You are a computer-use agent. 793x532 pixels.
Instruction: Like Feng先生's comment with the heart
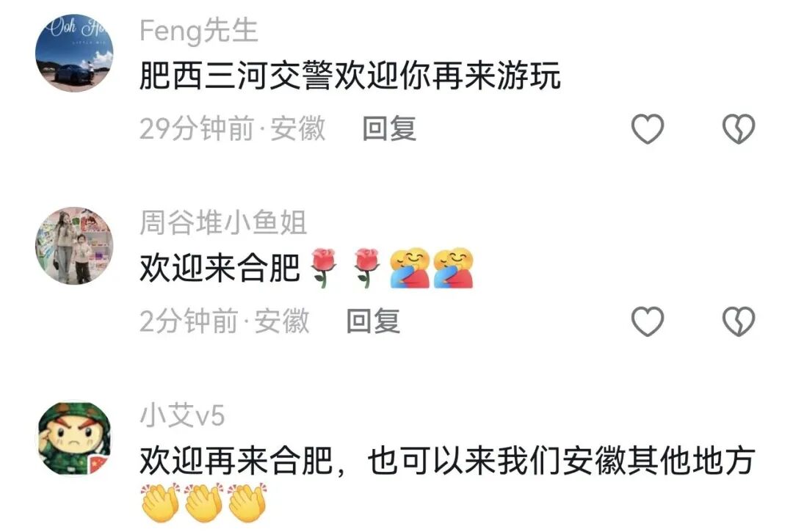point(648,128)
